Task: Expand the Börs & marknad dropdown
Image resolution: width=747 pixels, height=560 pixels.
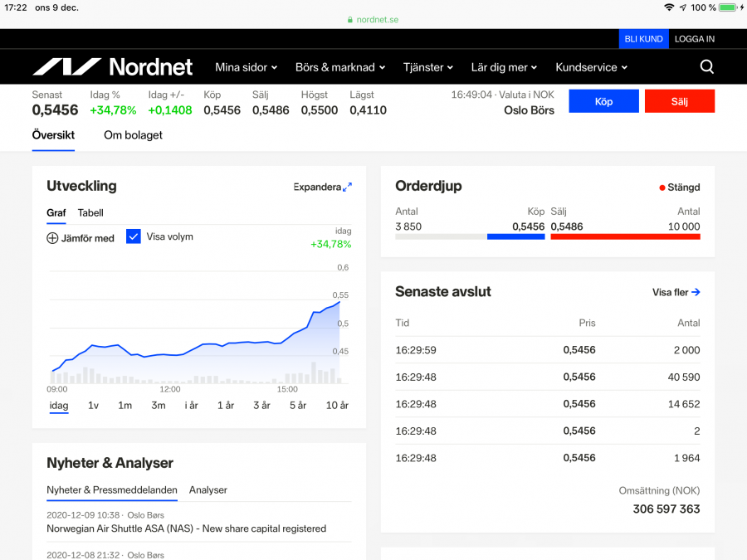Action: pos(340,67)
